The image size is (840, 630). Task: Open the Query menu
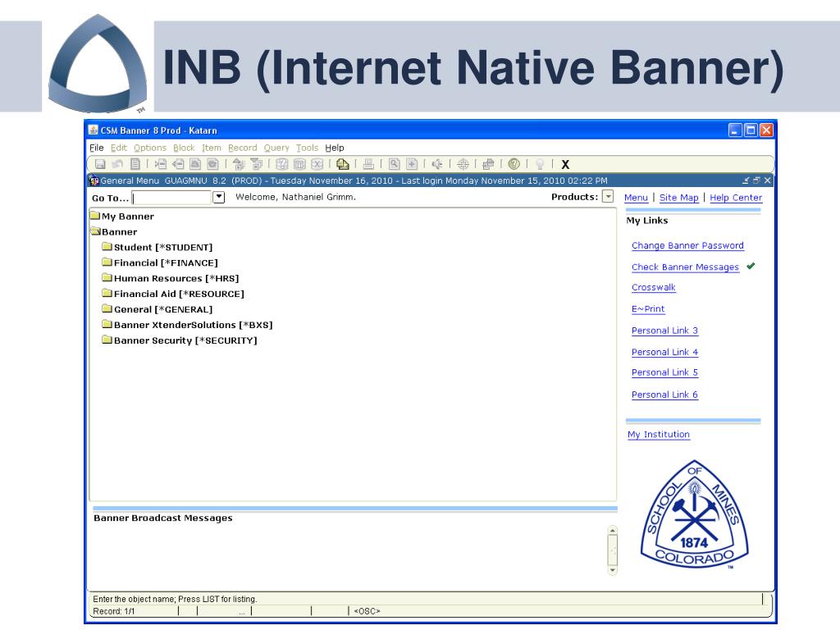276,148
